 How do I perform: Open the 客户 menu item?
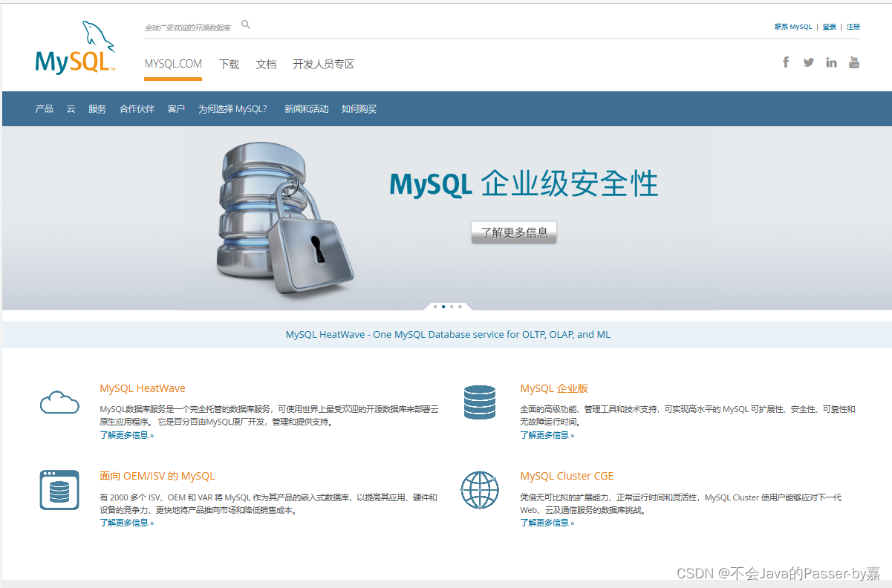coord(176,108)
